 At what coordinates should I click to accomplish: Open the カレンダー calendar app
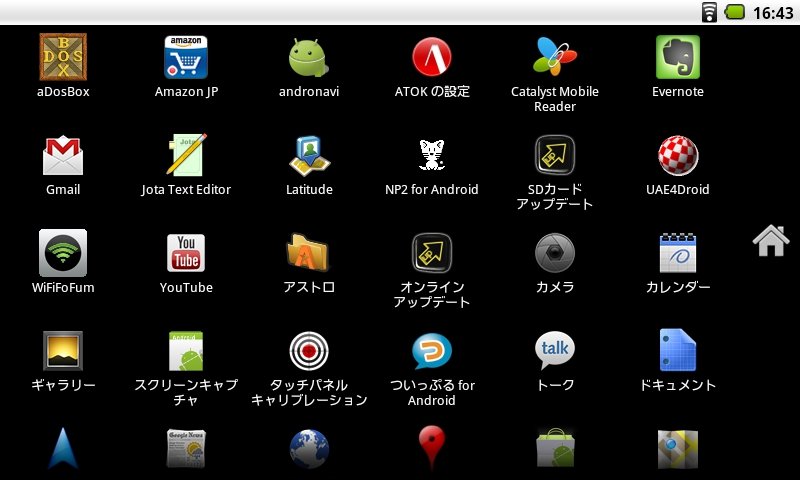point(678,253)
